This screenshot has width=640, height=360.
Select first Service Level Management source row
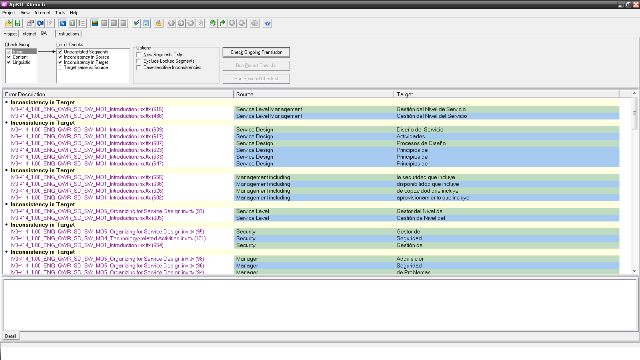[313, 109]
